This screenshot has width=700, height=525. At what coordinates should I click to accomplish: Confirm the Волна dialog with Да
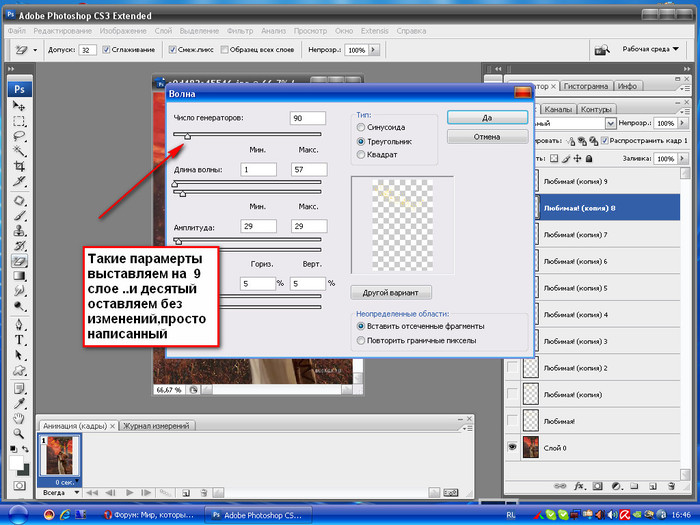click(x=487, y=117)
